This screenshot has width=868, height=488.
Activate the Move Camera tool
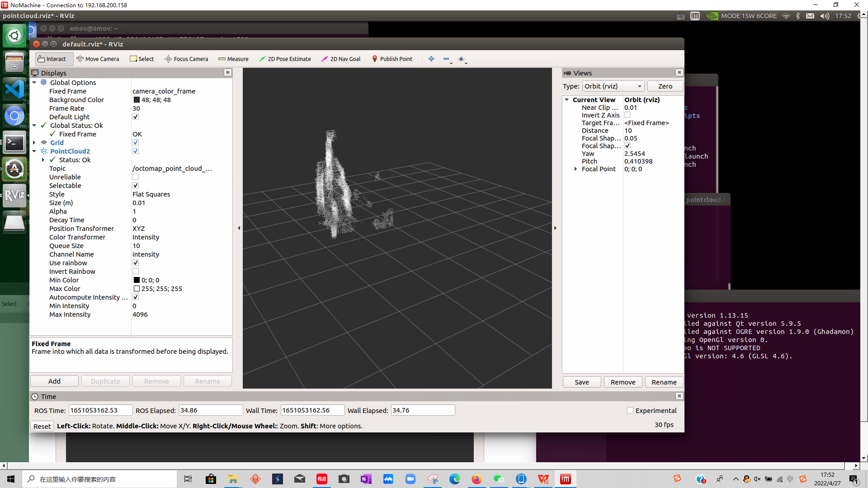tap(98, 59)
